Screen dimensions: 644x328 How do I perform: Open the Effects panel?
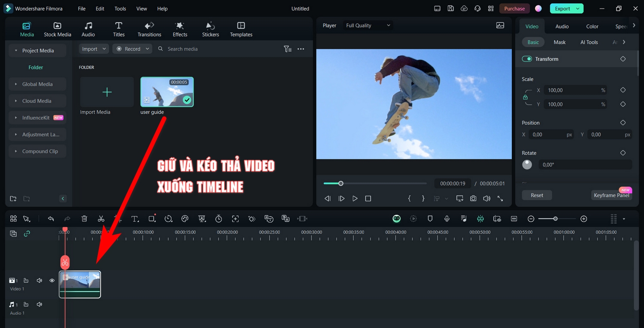pos(179,29)
